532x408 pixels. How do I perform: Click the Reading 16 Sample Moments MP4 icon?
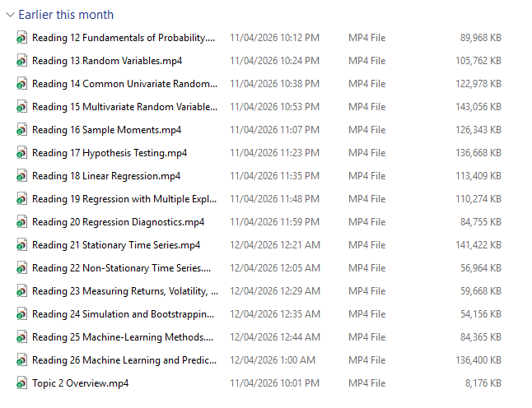click(x=22, y=130)
